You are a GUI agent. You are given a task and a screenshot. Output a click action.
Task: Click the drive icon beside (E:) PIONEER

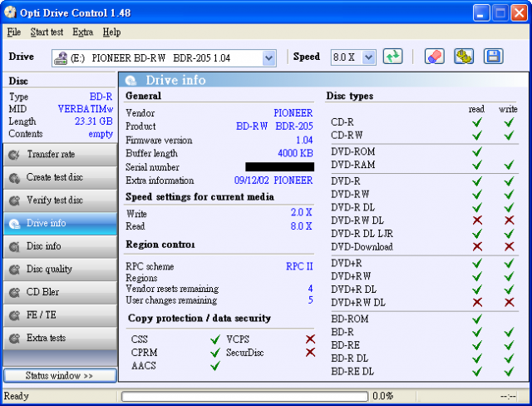[61, 58]
